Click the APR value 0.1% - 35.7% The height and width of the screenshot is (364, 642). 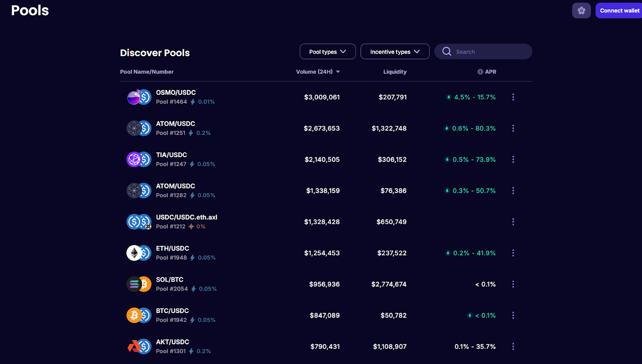475,346
